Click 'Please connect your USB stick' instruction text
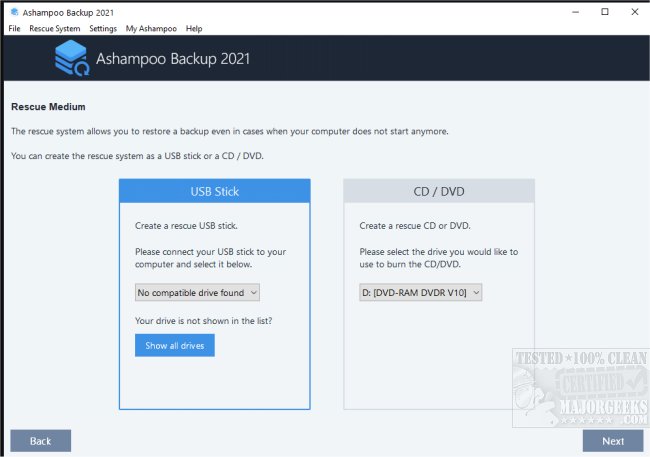This screenshot has width=650, height=457. click(210, 258)
